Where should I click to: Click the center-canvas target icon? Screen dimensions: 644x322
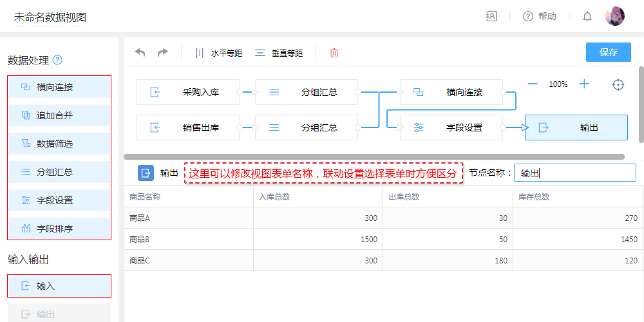pyautogui.click(x=618, y=84)
